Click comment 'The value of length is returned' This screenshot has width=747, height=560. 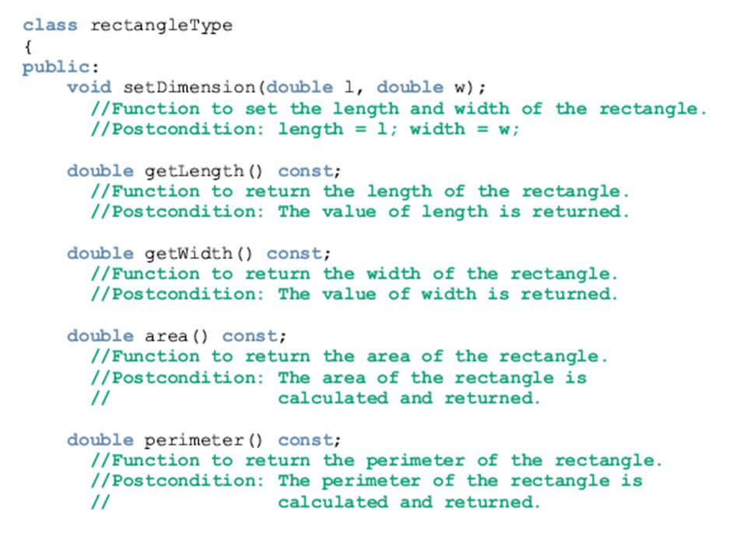(454, 212)
